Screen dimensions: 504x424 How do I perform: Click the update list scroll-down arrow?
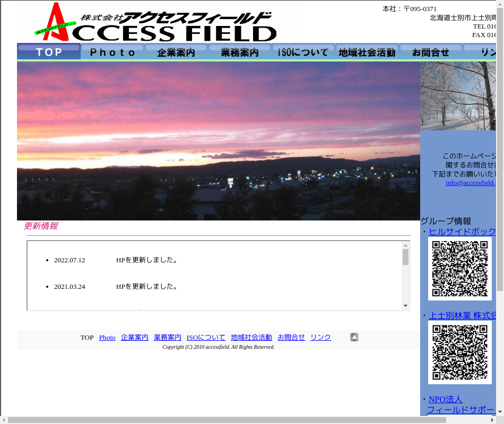point(405,306)
